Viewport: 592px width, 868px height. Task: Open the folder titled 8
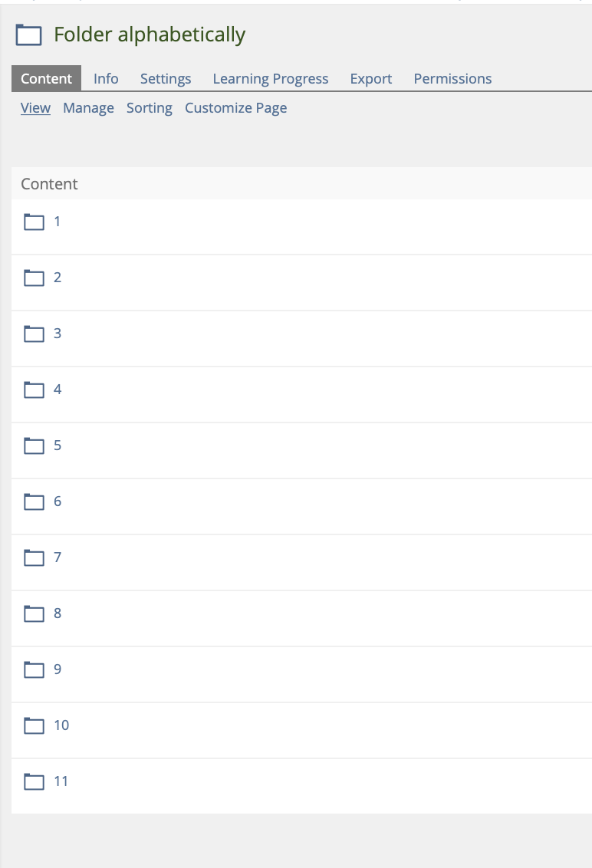(x=58, y=613)
